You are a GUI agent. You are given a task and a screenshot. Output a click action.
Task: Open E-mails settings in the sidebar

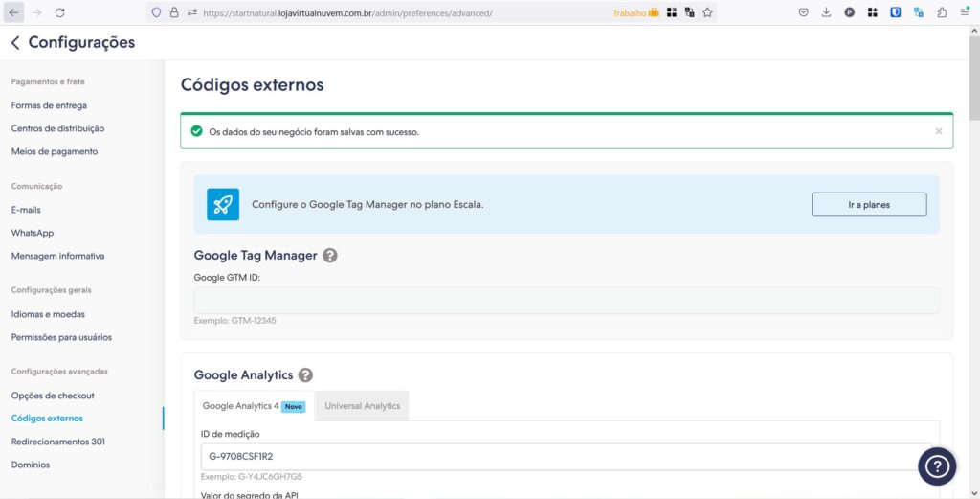26,210
